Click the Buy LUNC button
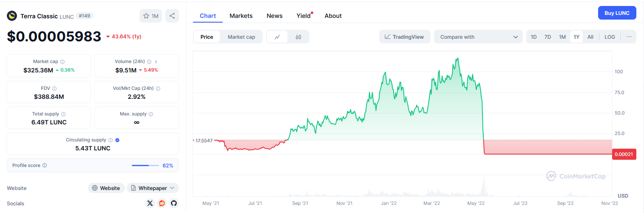 click(x=617, y=13)
